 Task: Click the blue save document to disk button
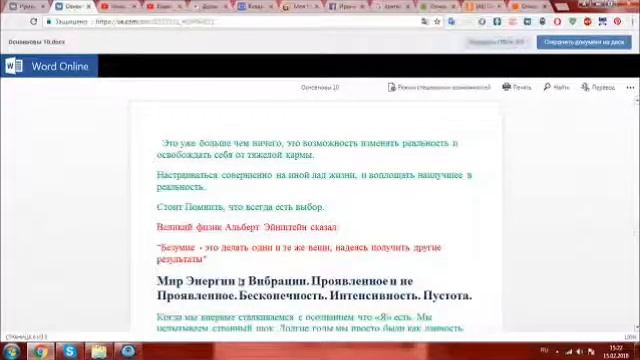click(584, 42)
